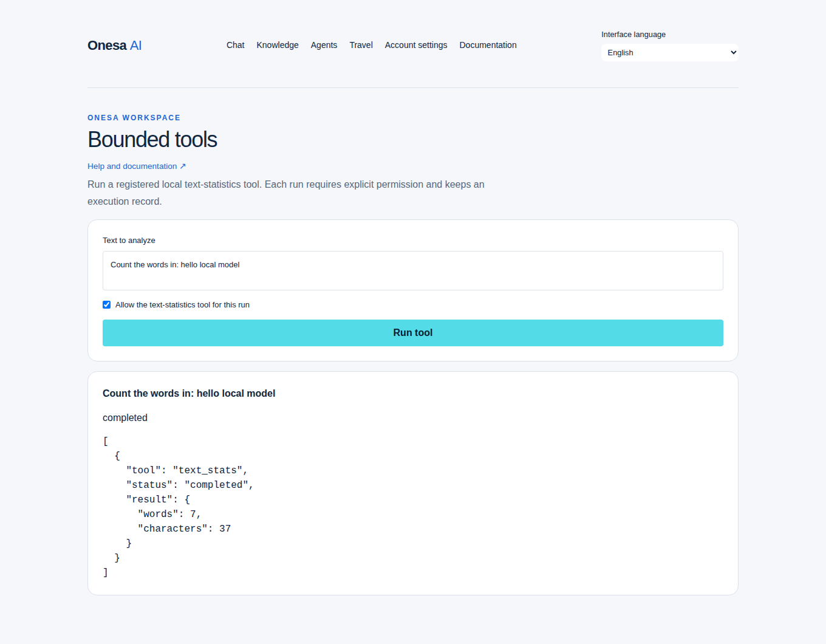Click the 'Bounded tools' page heading
This screenshot has width=826, height=644.
(x=152, y=140)
